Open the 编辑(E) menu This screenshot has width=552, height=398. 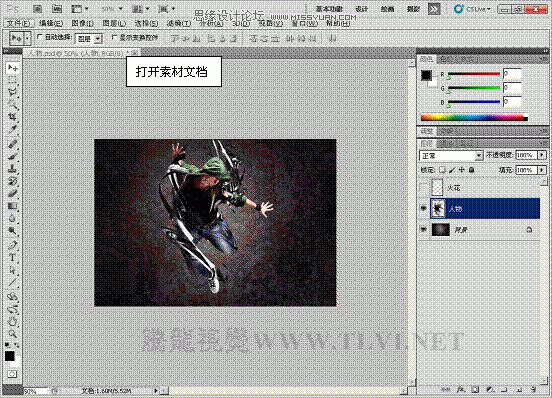[51, 24]
